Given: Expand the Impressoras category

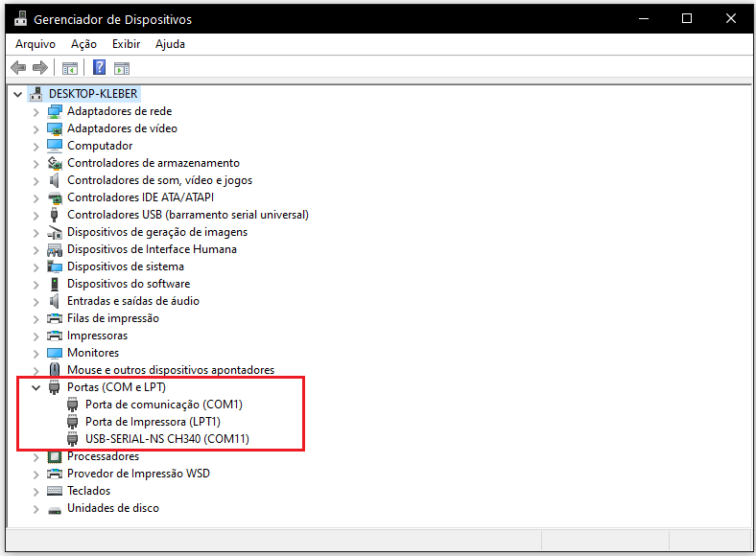Looking at the screenshot, I should tap(36, 336).
